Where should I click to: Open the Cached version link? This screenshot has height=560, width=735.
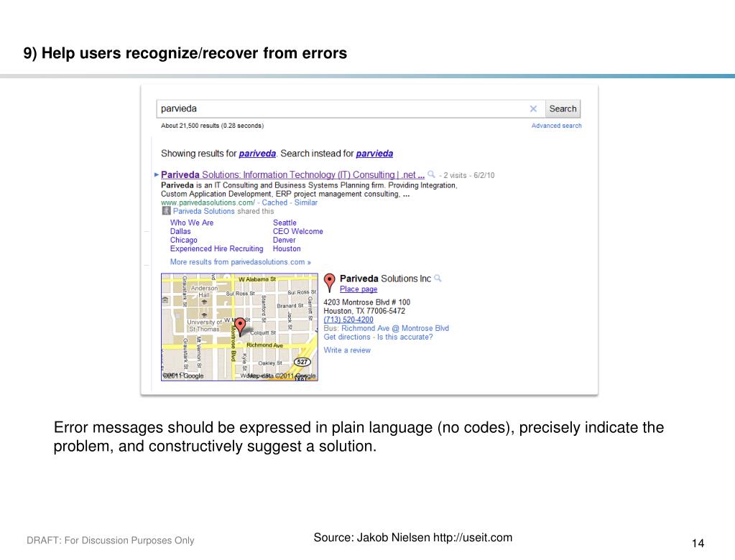(274, 202)
